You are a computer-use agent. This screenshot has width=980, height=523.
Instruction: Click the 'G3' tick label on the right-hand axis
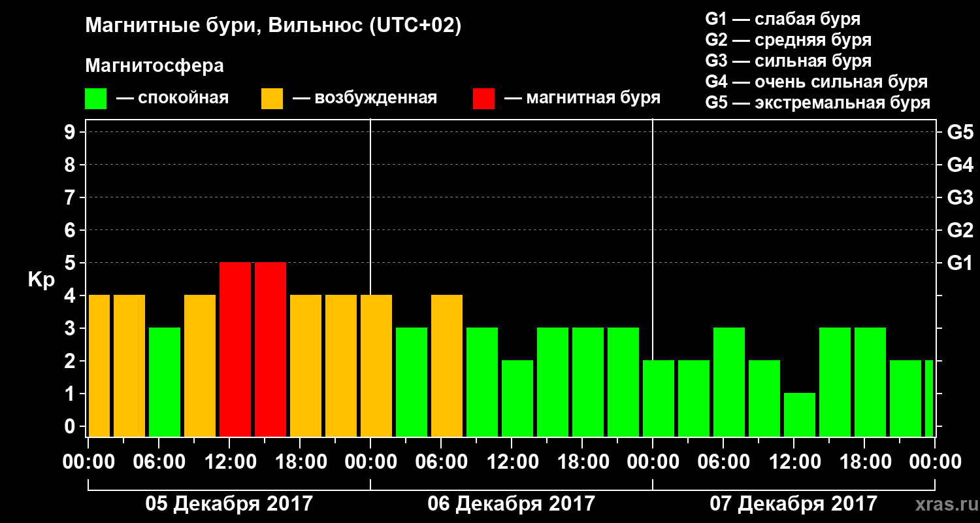click(x=960, y=197)
